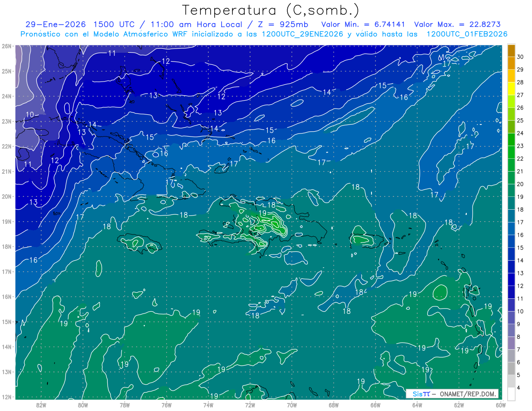Click the "68W" longitude axis label
Image resolution: width=532 pixels, height=411 pixels.
pyautogui.click(x=333, y=405)
